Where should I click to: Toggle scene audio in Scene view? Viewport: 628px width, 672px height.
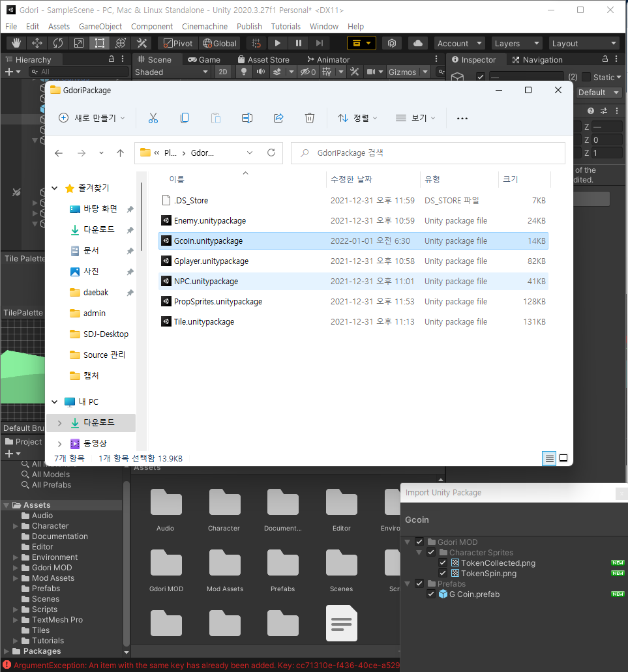[261, 72]
